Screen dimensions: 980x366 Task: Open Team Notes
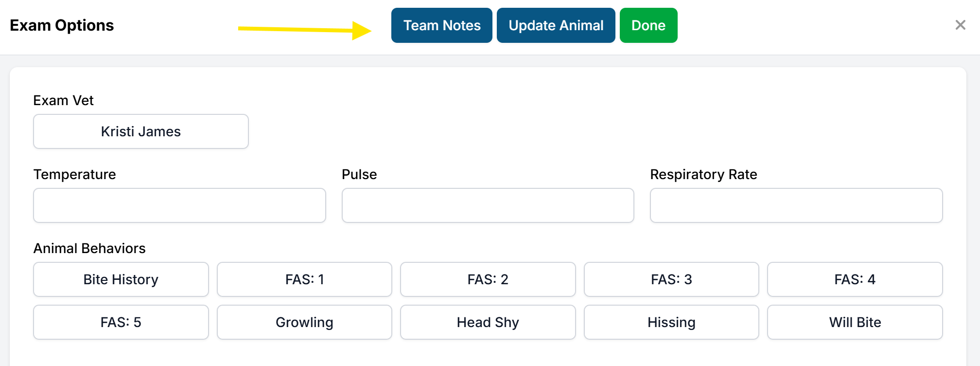pos(441,25)
